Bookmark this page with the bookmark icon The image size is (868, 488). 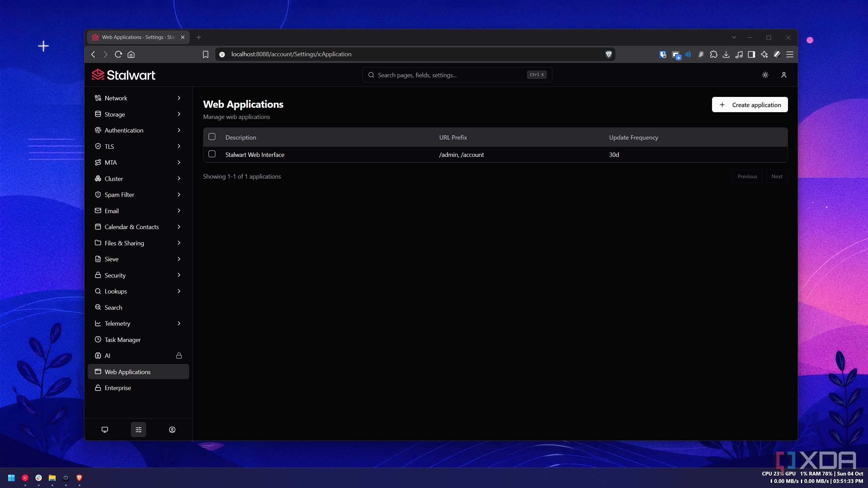[x=205, y=54]
